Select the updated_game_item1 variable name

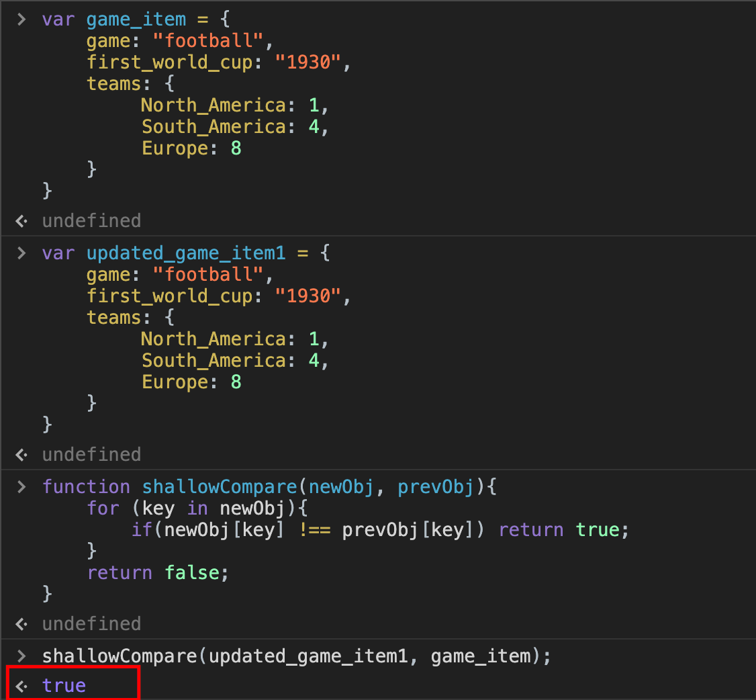point(186,253)
